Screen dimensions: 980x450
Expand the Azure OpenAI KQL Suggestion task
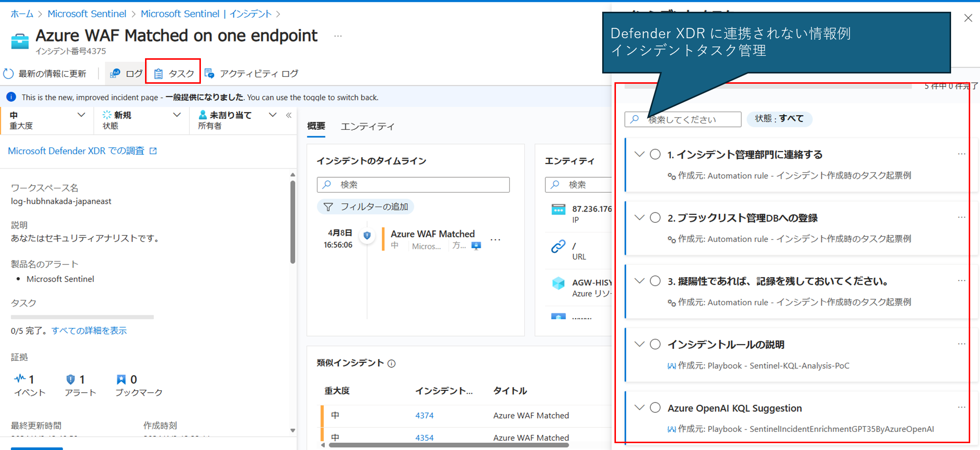pyautogui.click(x=639, y=407)
